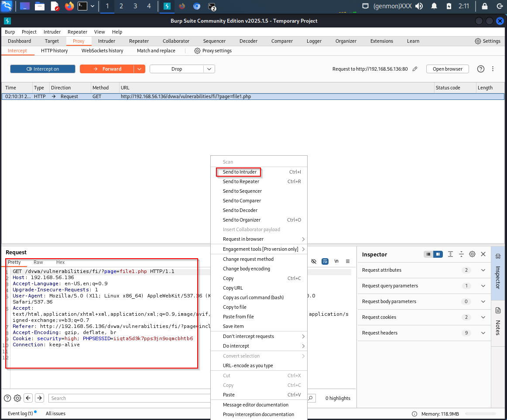The height and width of the screenshot is (420, 507).
Task: Click the Inspector collapse all icon
Action: coord(462,254)
